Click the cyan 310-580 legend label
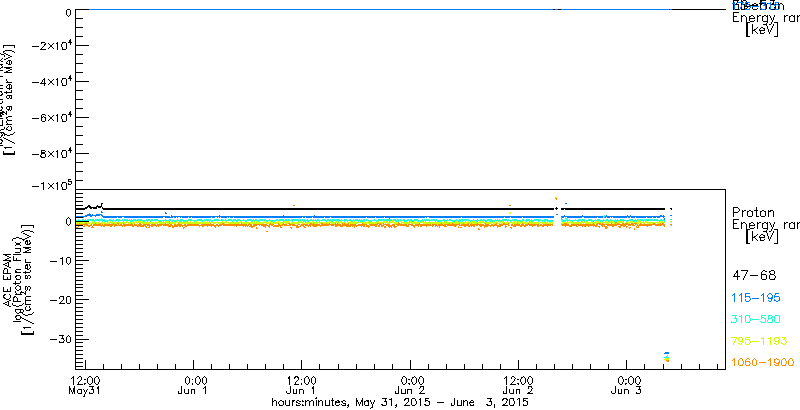800x410 pixels. point(756,320)
